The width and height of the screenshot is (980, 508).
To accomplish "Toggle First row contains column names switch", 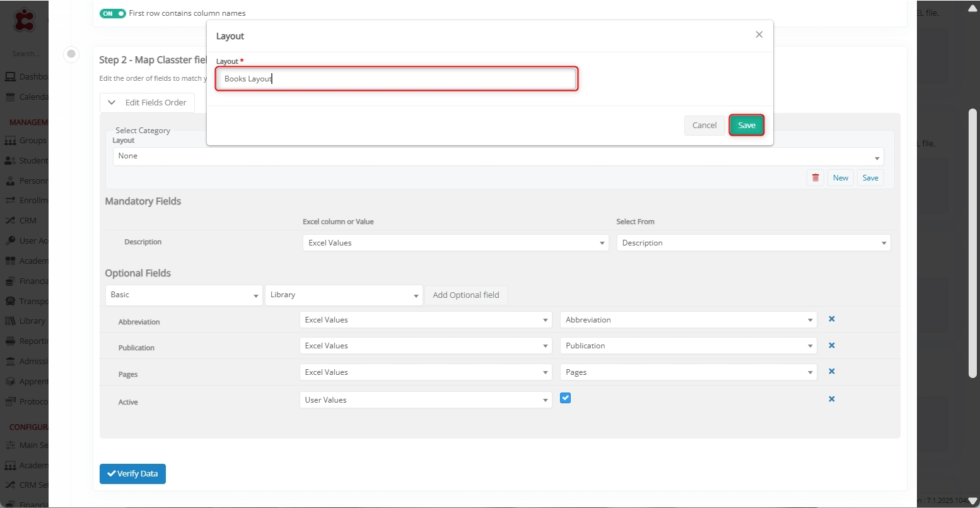I will tap(113, 13).
